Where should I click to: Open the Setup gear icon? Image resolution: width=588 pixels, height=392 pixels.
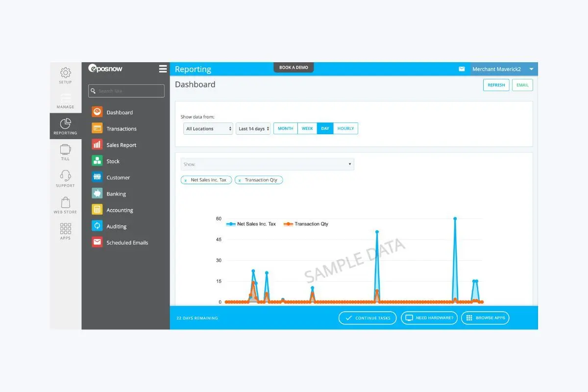pos(65,73)
